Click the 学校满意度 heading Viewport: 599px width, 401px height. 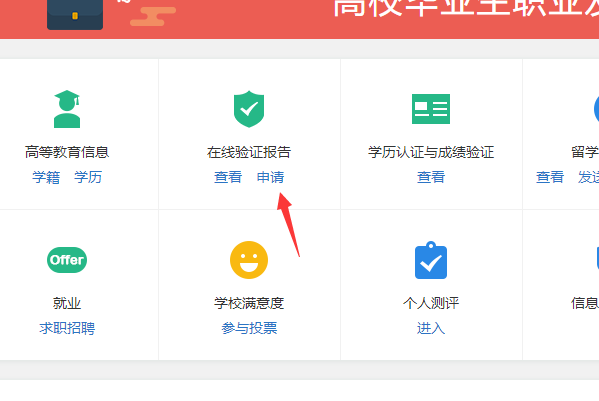click(249, 303)
